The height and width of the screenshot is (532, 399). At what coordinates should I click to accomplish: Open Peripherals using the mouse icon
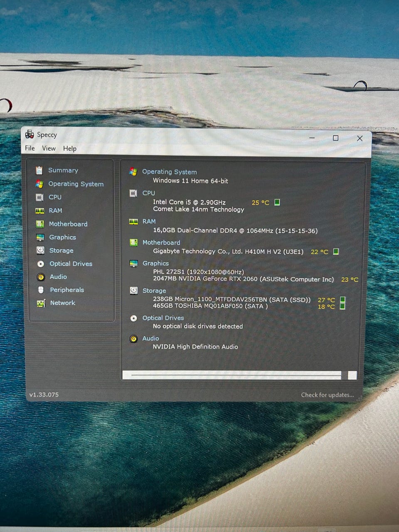pyautogui.click(x=41, y=290)
